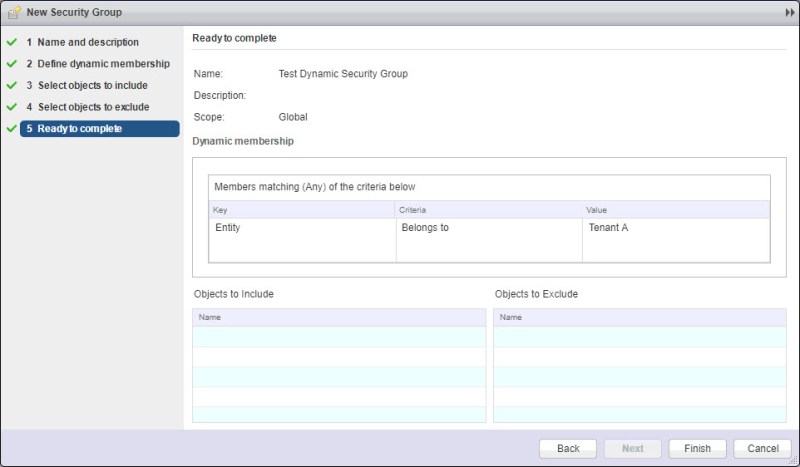Screen dimensions: 800x467
Task: Open step 2 Define dynamic membership
Action: (97, 64)
